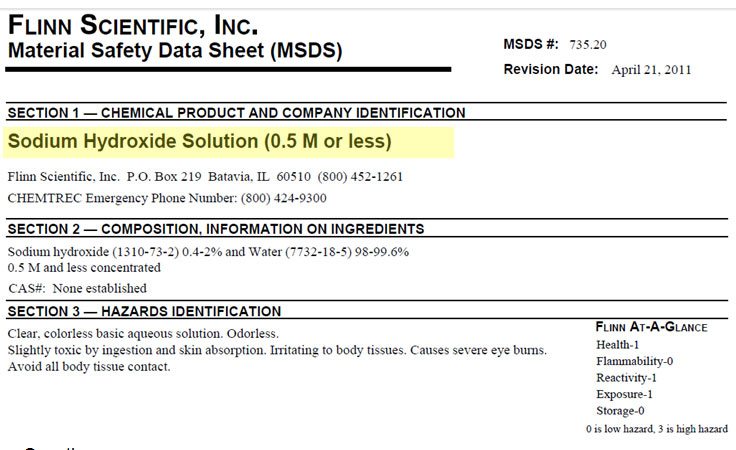The height and width of the screenshot is (450, 736).
Task: Click the sodium hydroxide CAS number 1310-73-2
Action: click(x=146, y=252)
